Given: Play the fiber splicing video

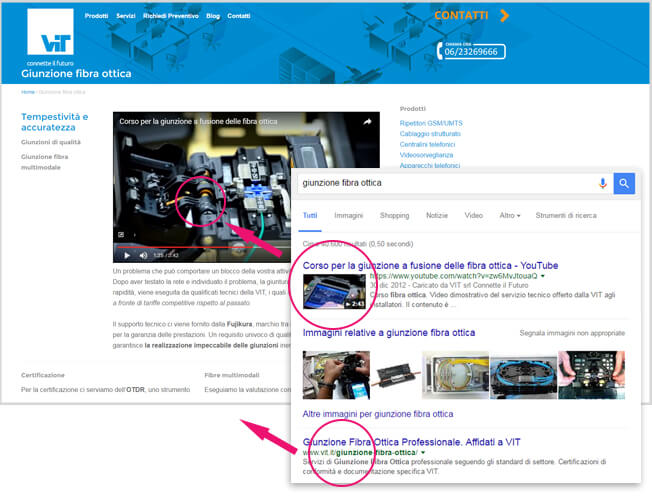Looking at the screenshot, I should [127, 255].
